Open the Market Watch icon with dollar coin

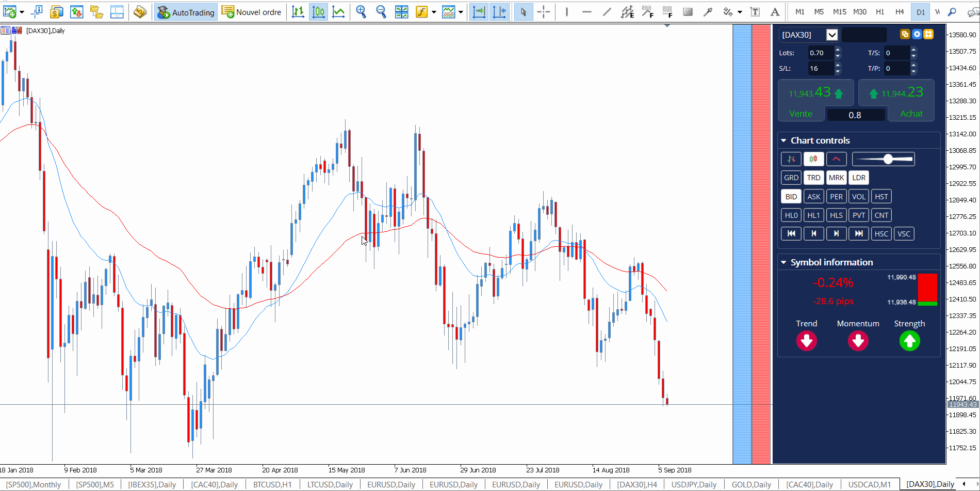(x=57, y=11)
